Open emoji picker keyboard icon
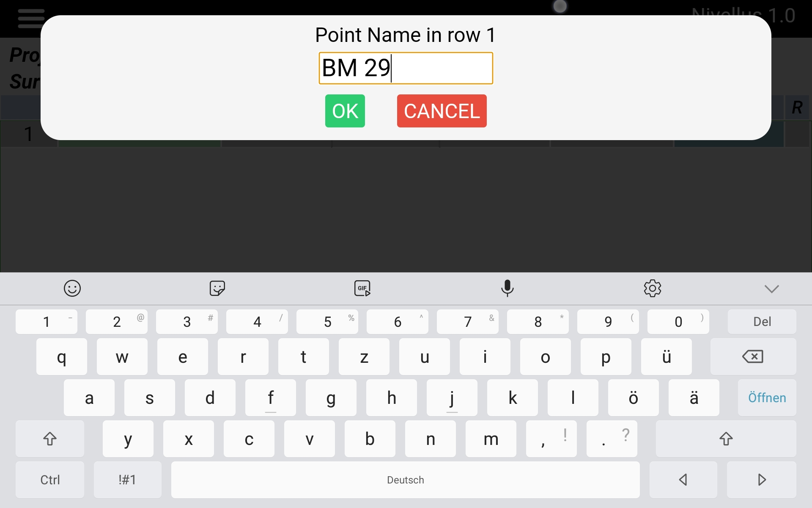The width and height of the screenshot is (812, 508). 72,288
